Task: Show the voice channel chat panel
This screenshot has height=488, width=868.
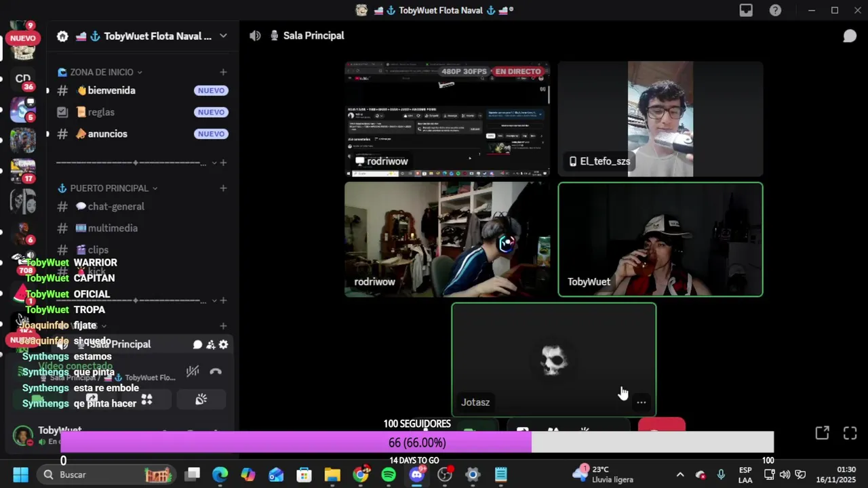Action: (x=850, y=36)
